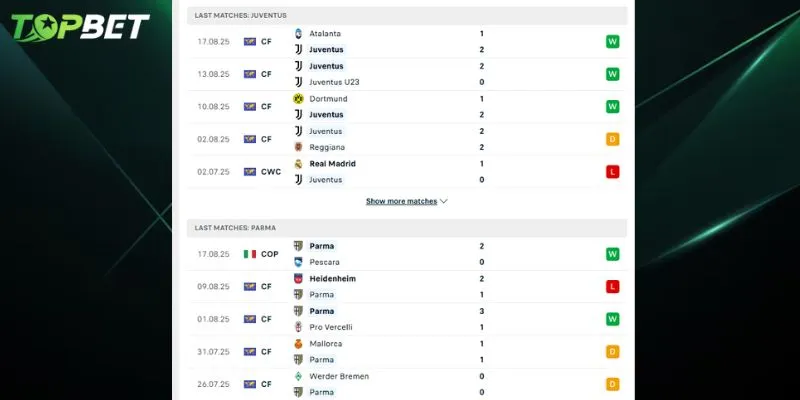This screenshot has height=400, width=800.
Task: Click the Show more matches link
Action: [401, 201]
